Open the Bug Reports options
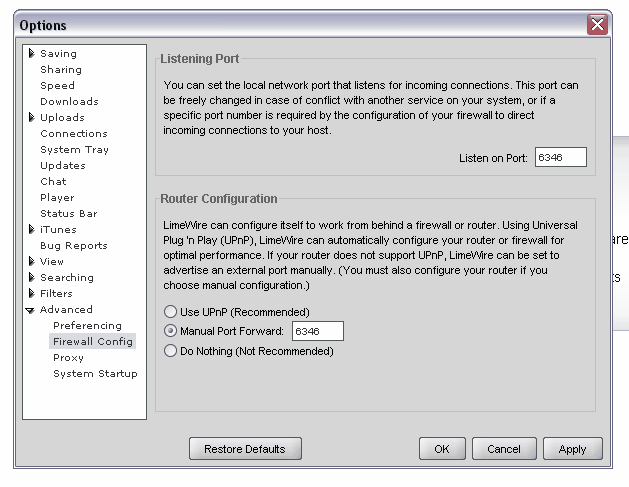The height and width of the screenshot is (487, 629). (x=73, y=246)
